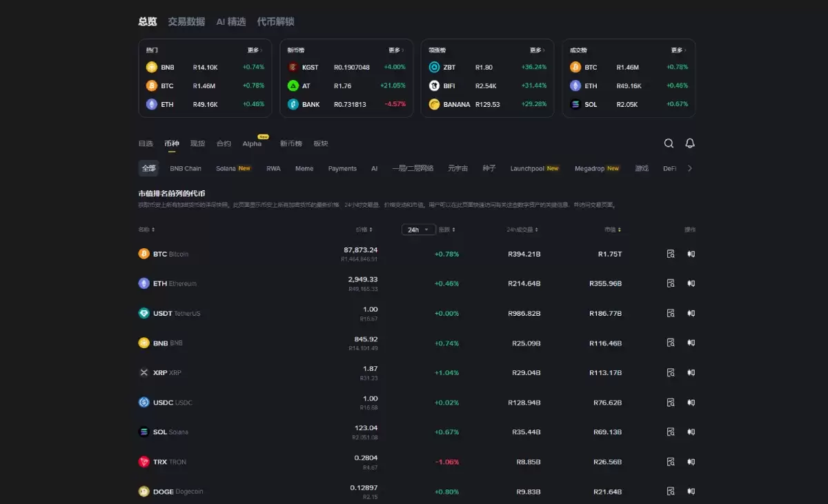Switch to the 现货 tab
Image resolution: width=828 pixels, height=504 pixels.
click(197, 143)
